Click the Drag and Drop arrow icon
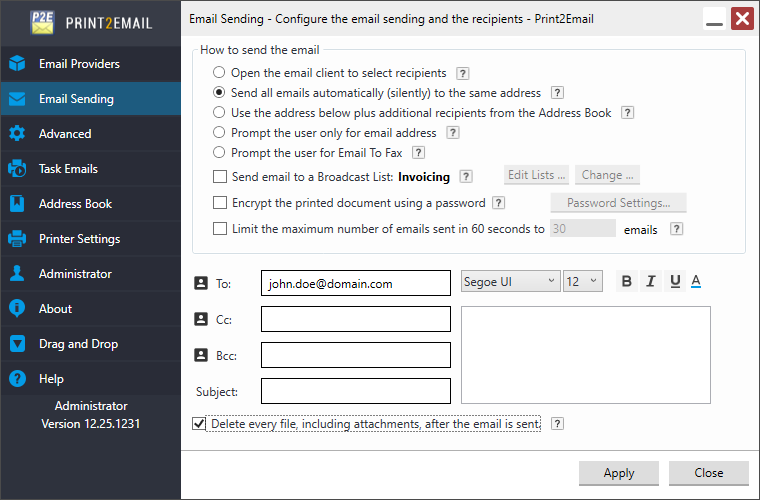Screen dimensions: 760x500 (17, 344)
